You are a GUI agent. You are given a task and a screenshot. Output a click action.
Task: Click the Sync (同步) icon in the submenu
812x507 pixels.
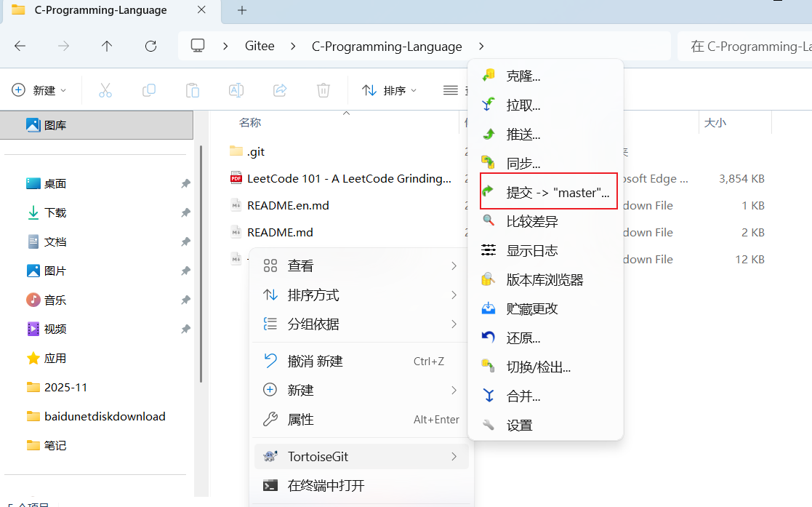point(489,163)
